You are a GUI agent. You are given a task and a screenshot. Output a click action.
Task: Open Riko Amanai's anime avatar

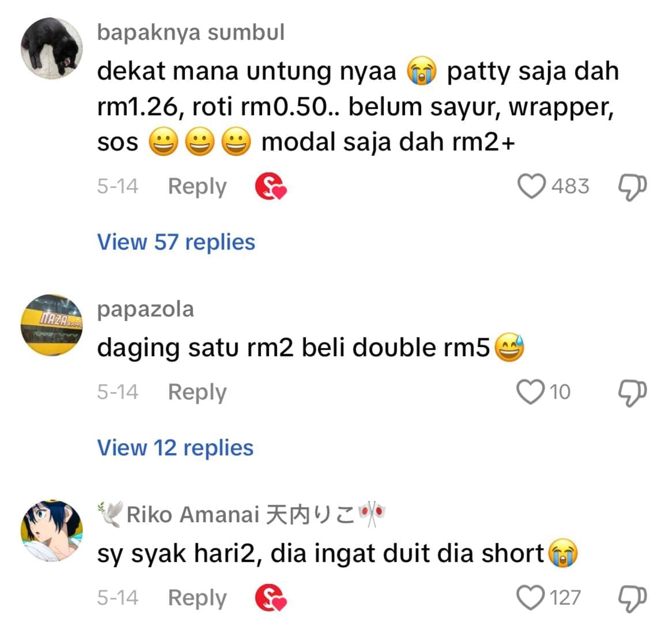52,531
